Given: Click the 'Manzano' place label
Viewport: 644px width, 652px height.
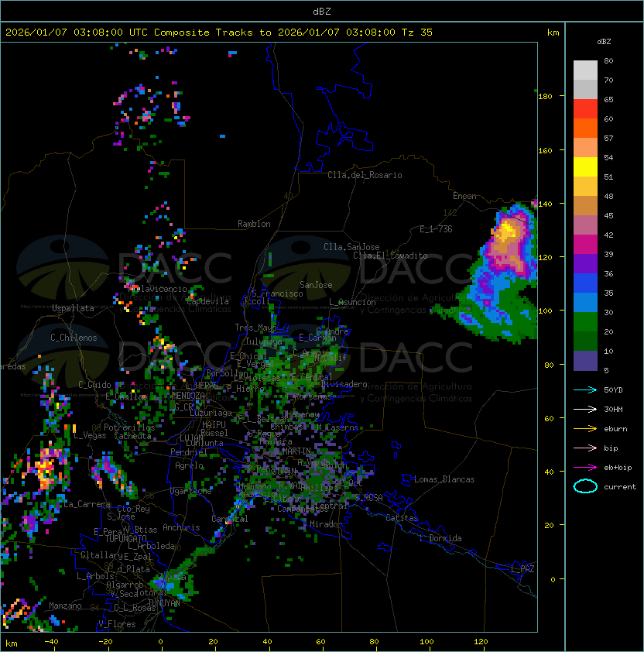Looking at the screenshot, I should (65, 606).
